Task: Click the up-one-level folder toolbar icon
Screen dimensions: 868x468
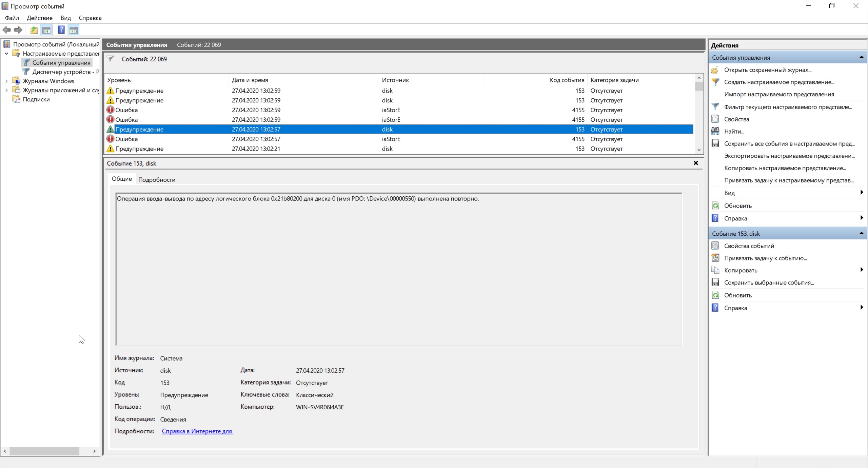Action: click(x=34, y=30)
